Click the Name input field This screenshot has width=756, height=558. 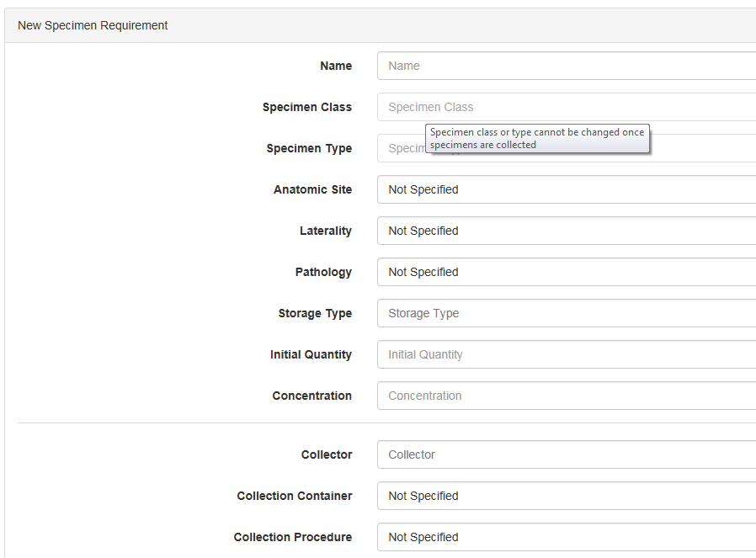564,66
